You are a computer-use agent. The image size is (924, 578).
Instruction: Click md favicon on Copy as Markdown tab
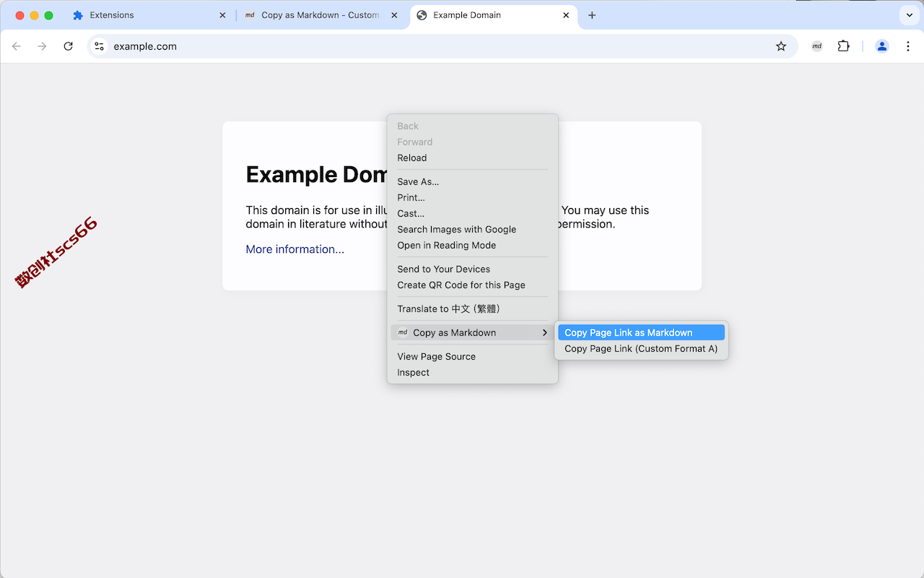point(250,15)
